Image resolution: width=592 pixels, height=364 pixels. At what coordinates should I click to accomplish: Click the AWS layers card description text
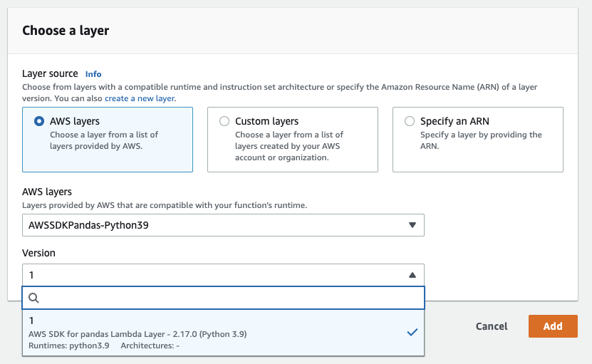pos(104,140)
